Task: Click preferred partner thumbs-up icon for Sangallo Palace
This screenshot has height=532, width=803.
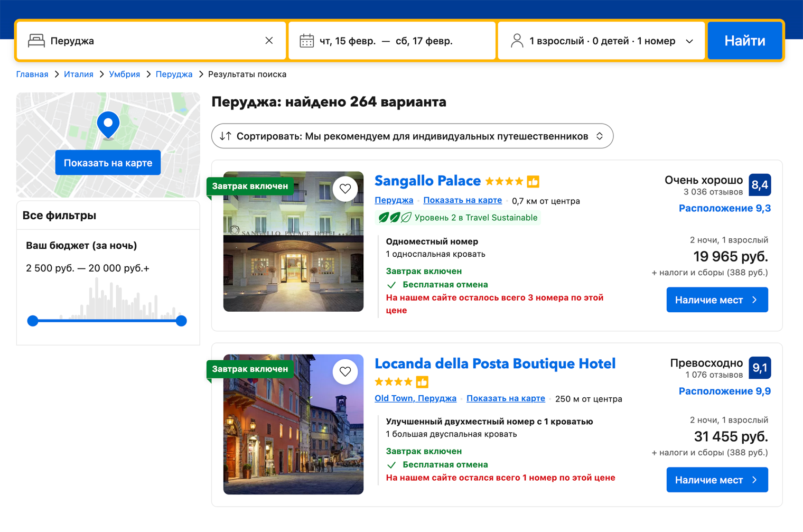Action: click(533, 182)
